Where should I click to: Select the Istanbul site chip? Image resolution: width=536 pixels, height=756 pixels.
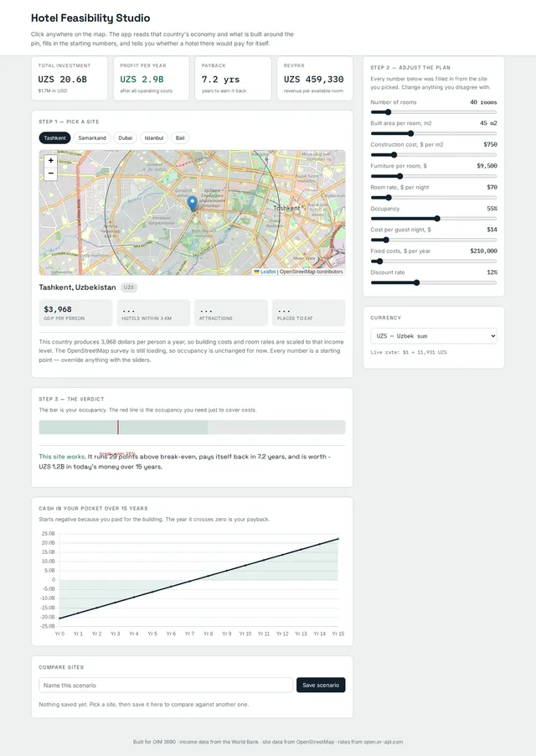(x=154, y=138)
